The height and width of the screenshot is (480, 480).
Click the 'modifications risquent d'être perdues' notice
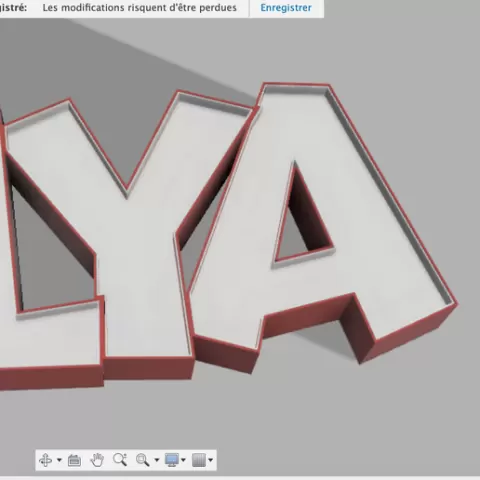click(139, 8)
